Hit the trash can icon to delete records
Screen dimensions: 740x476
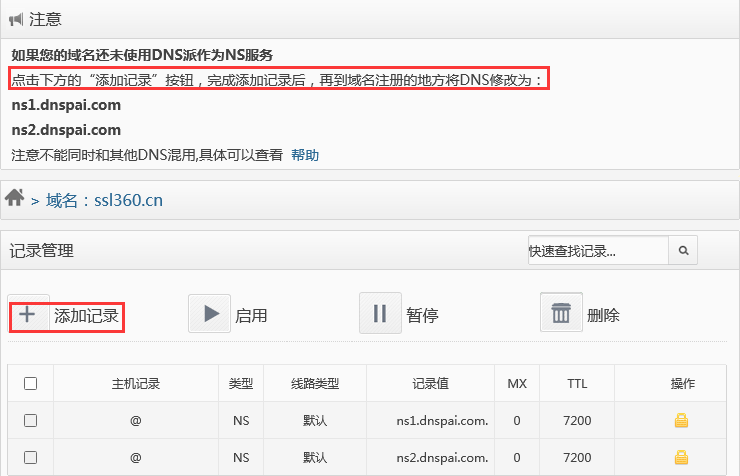click(x=561, y=314)
